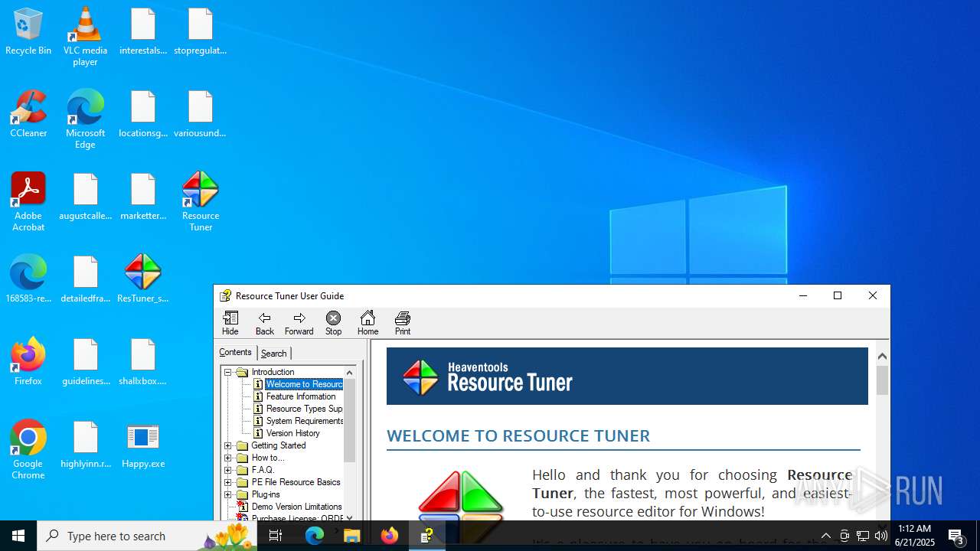Image resolution: width=980 pixels, height=551 pixels.
Task: Click the Task View taskbar button
Action: tap(276, 536)
